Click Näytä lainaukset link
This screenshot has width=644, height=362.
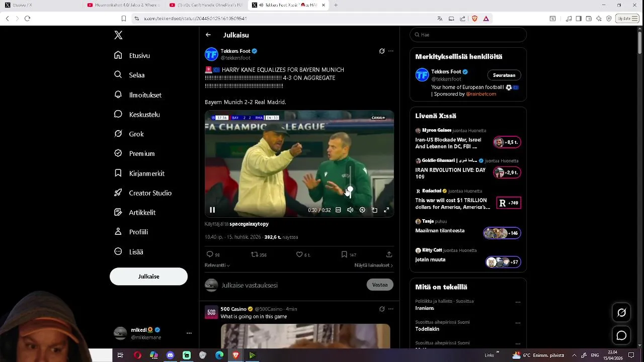[x=373, y=265]
